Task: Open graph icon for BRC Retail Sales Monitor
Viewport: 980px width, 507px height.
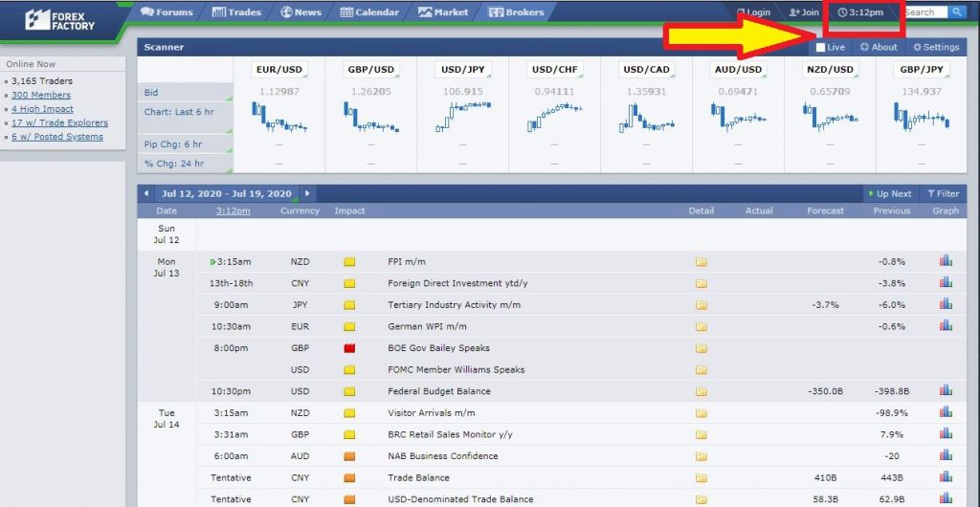Action: pyautogui.click(x=946, y=433)
